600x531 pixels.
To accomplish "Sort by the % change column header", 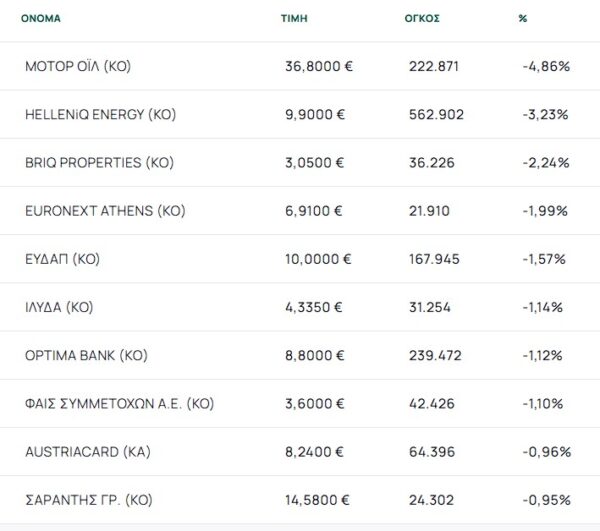I will point(523,18).
